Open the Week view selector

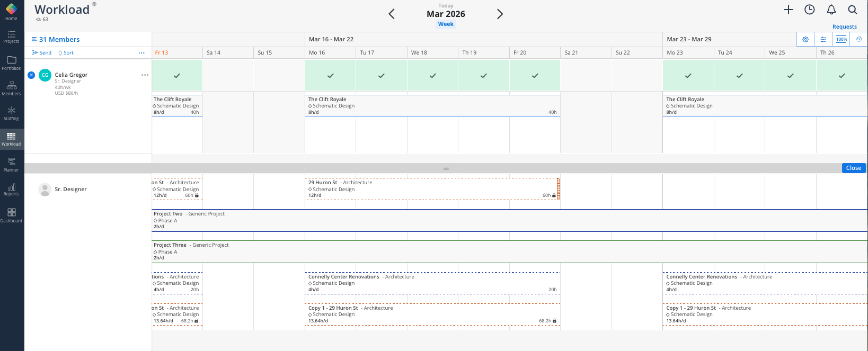(x=446, y=24)
